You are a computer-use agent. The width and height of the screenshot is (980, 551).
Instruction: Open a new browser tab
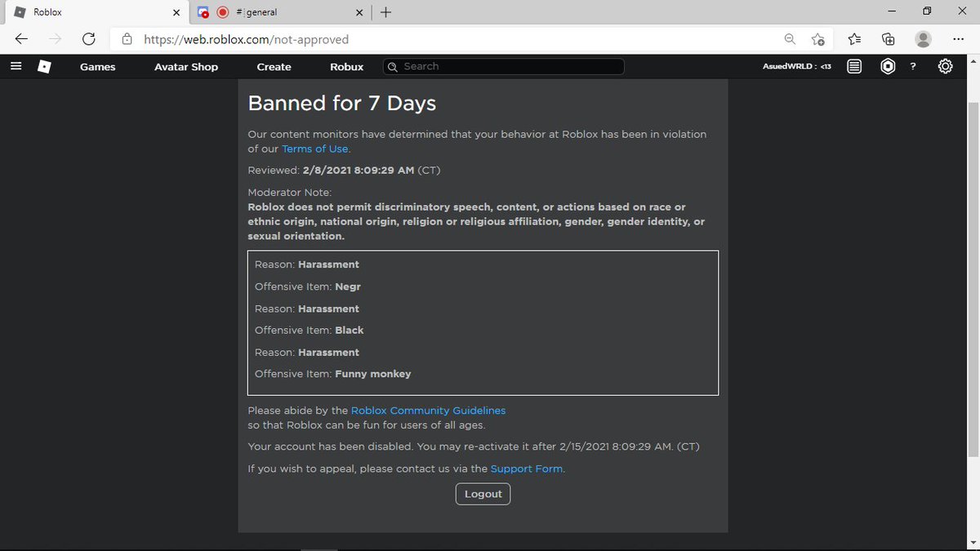click(385, 12)
